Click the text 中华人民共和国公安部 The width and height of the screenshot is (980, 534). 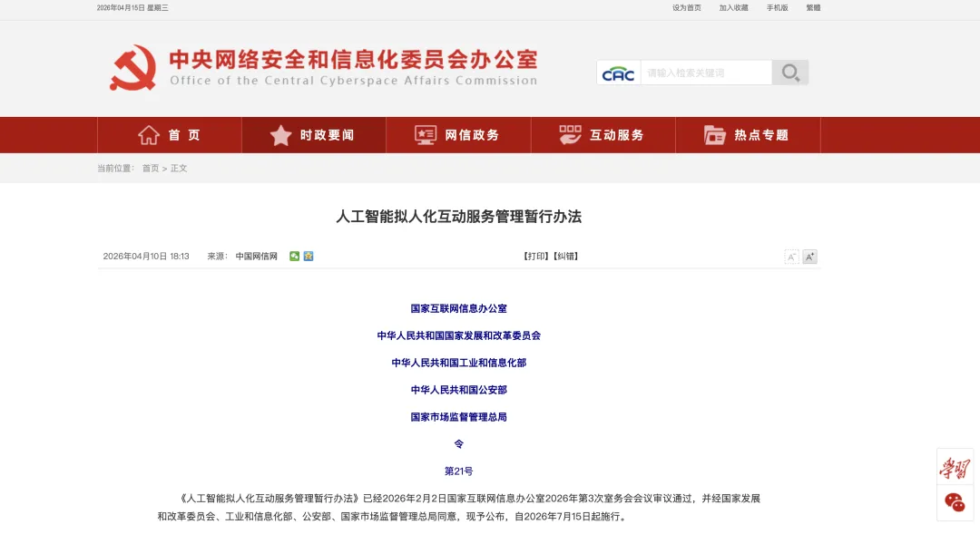coord(459,390)
